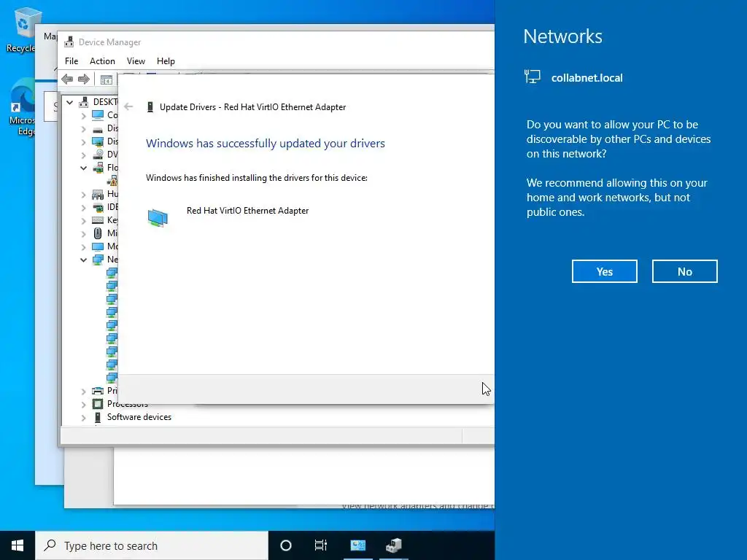Open the View menu in Device Manager
This screenshot has height=560, width=747.
pyautogui.click(x=136, y=61)
